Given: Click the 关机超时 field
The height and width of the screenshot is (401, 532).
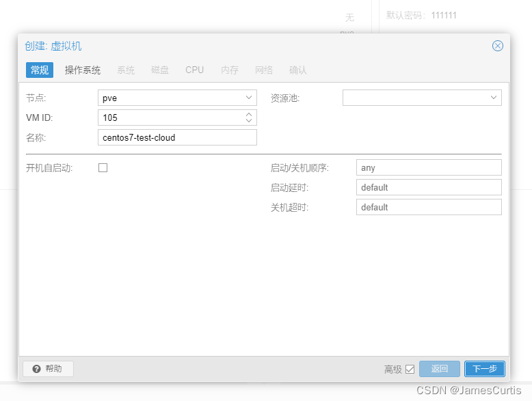Looking at the screenshot, I should pos(429,207).
